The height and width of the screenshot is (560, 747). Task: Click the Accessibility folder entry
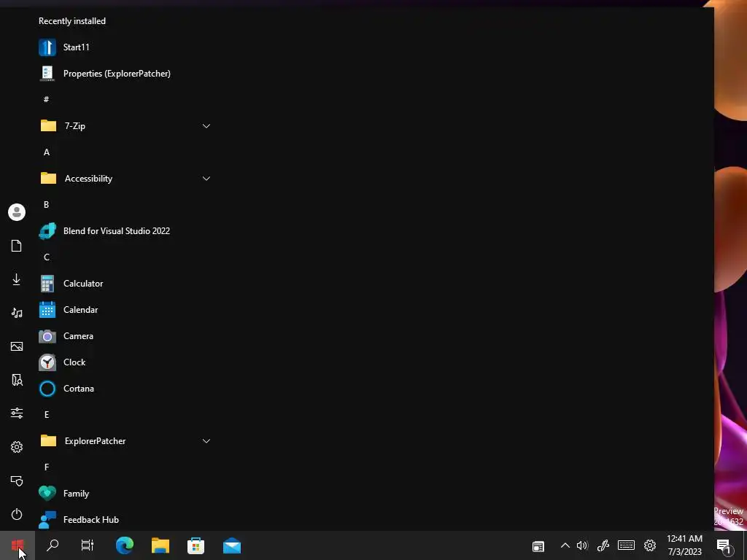[x=125, y=179]
